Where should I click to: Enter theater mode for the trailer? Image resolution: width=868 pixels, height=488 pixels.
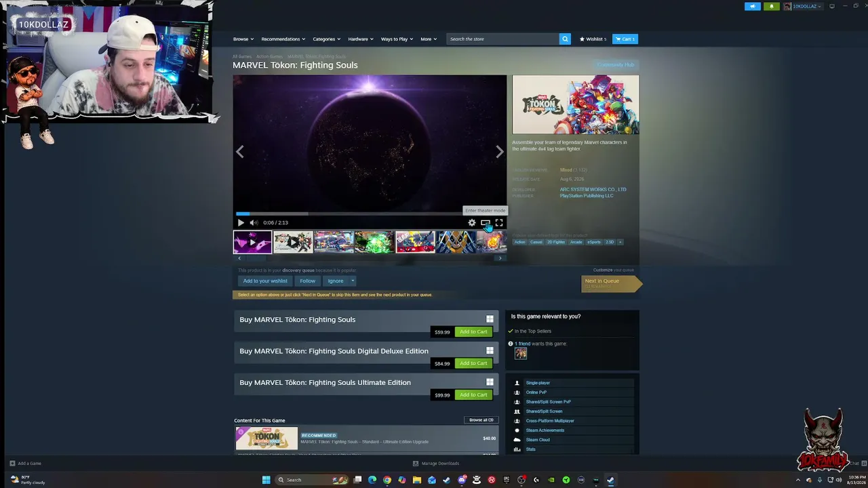pos(486,222)
